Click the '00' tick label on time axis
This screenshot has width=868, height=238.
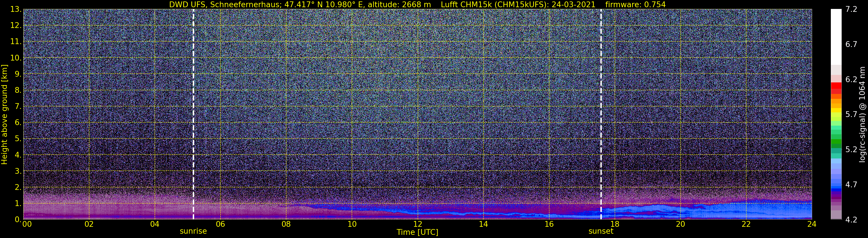pyautogui.click(x=27, y=224)
